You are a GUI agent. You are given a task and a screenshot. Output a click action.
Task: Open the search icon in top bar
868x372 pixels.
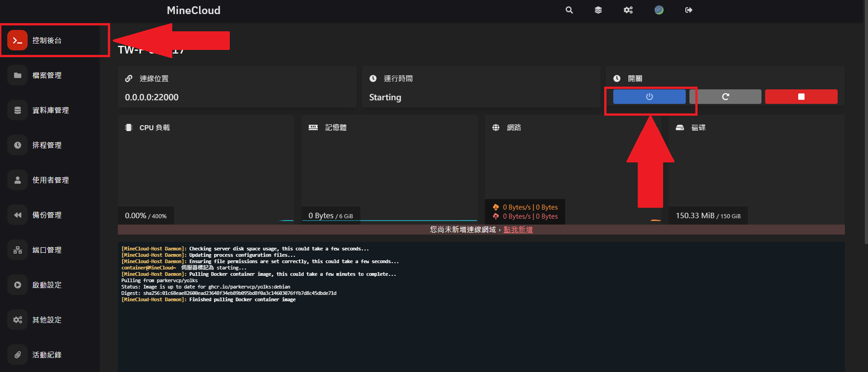(x=569, y=10)
